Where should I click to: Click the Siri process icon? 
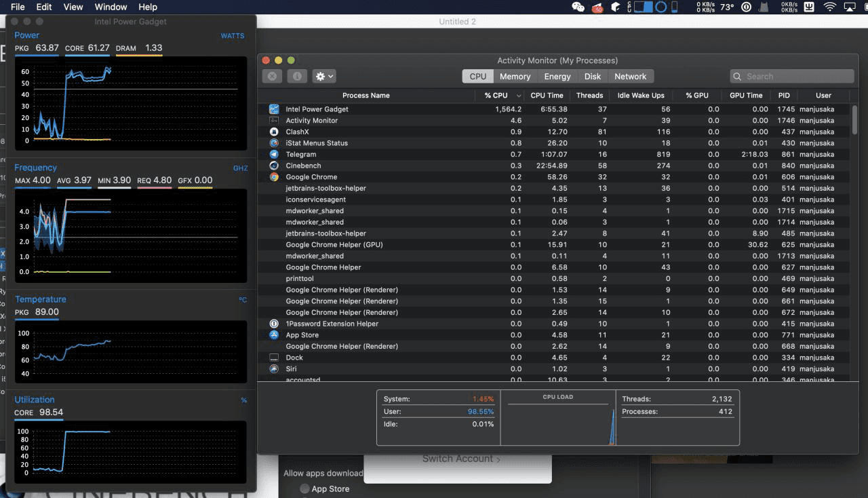pyautogui.click(x=274, y=369)
